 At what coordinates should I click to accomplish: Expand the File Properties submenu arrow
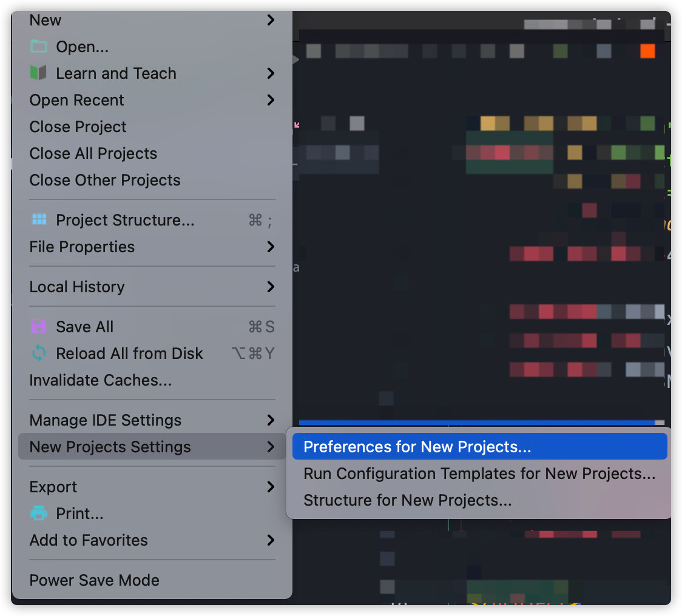pos(271,247)
